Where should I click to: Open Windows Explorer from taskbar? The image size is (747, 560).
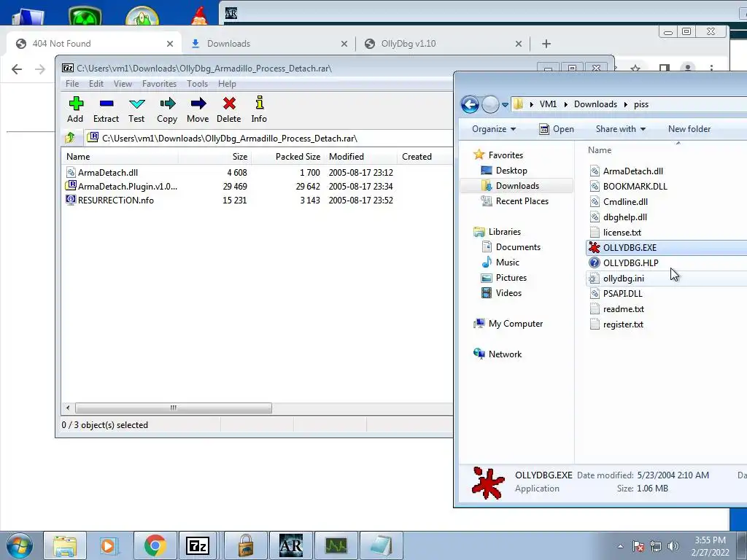(65, 545)
